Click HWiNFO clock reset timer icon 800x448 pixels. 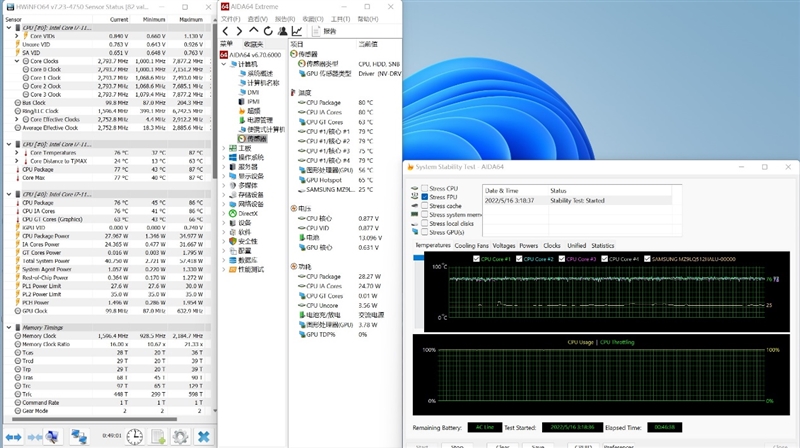[x=135, y=437]
